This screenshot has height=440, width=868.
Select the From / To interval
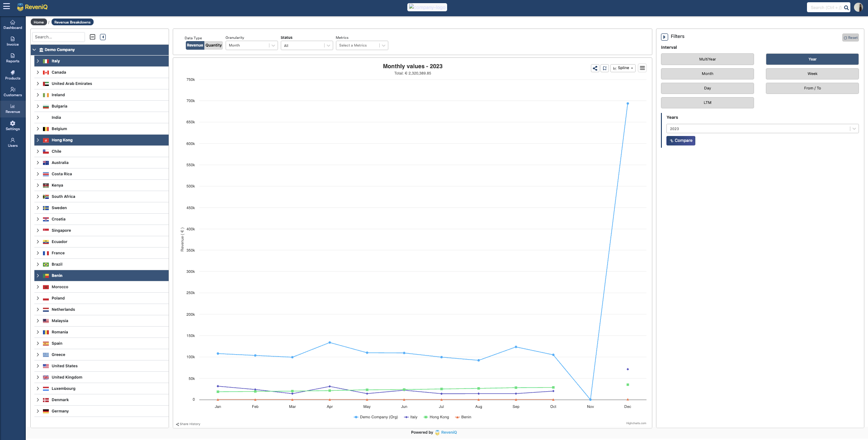812,88
